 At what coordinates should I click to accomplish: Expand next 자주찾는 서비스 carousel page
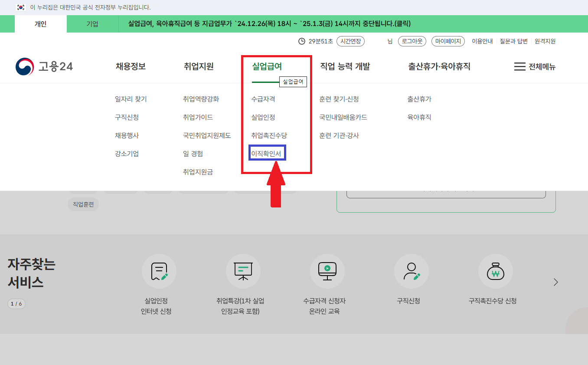555,282
